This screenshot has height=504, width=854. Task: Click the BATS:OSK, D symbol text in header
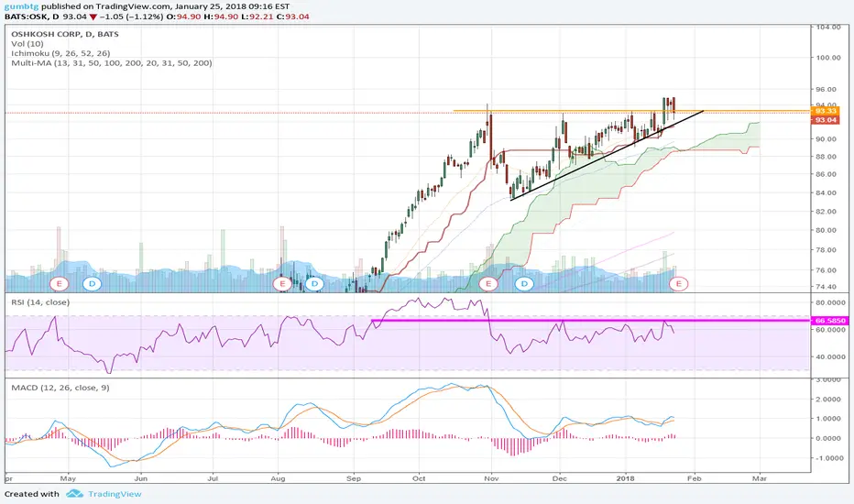click(31, 16)
